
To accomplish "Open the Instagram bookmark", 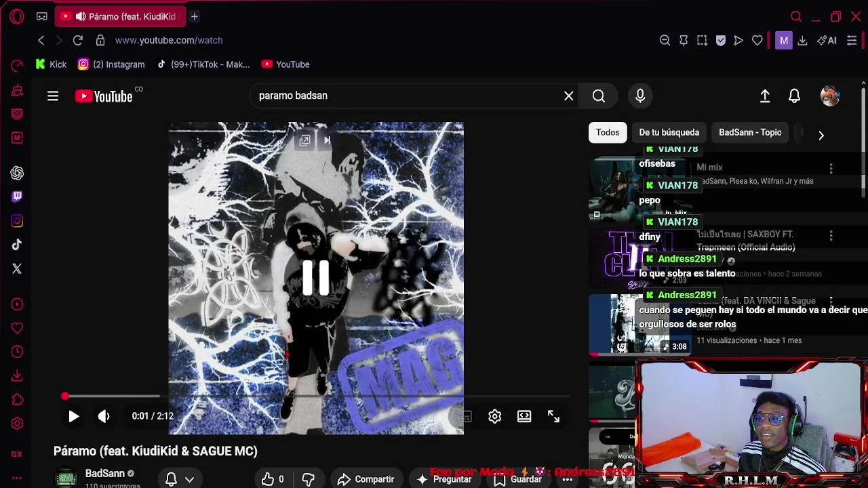I will pos(111,64).
